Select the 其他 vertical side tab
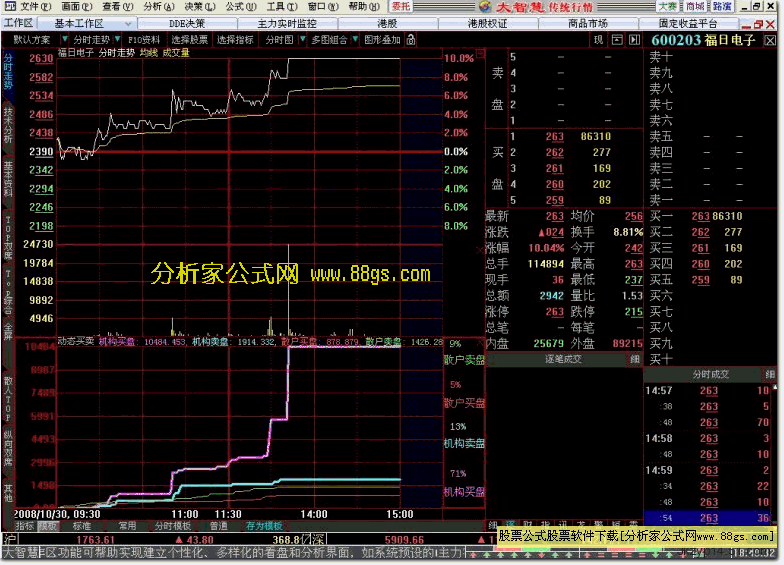 tap(8, 492)
